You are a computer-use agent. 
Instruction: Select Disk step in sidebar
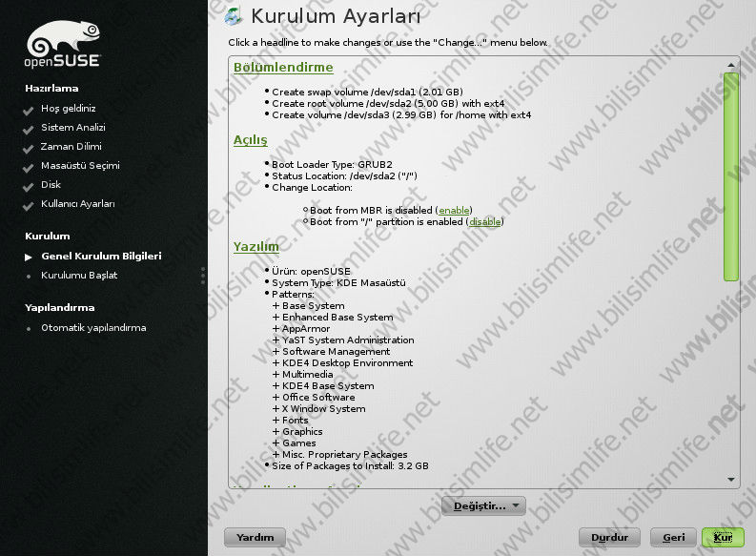(51, 185)
